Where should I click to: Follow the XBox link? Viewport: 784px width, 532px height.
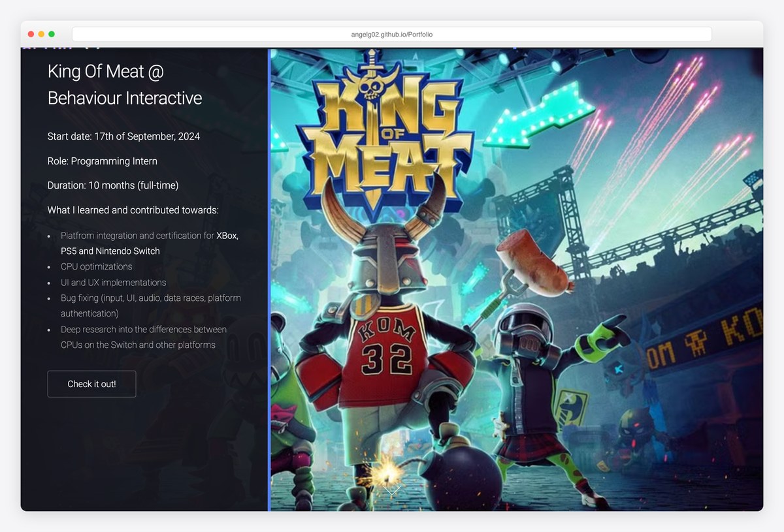click(227, 235)
